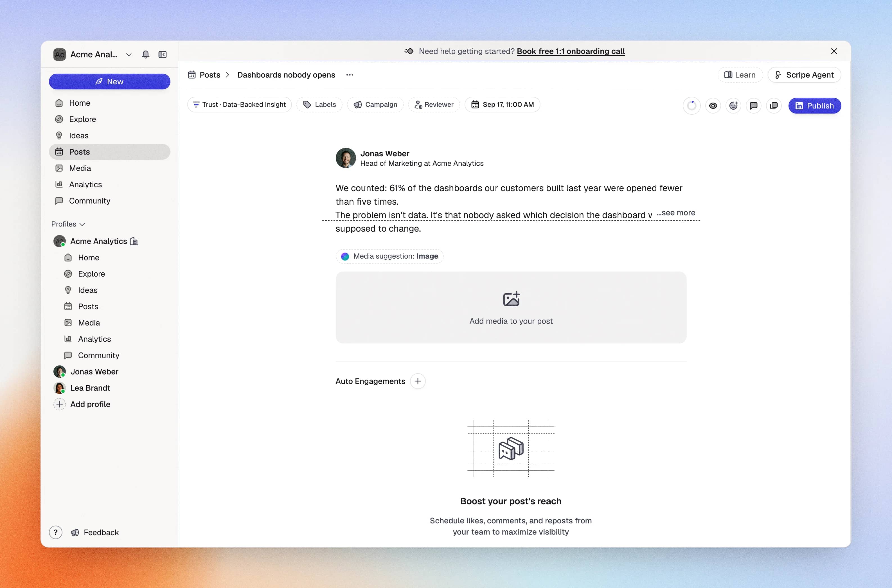The image size is (892, 588).
Task: Open the emoji reaction add icon
Action: coord(733,106)
